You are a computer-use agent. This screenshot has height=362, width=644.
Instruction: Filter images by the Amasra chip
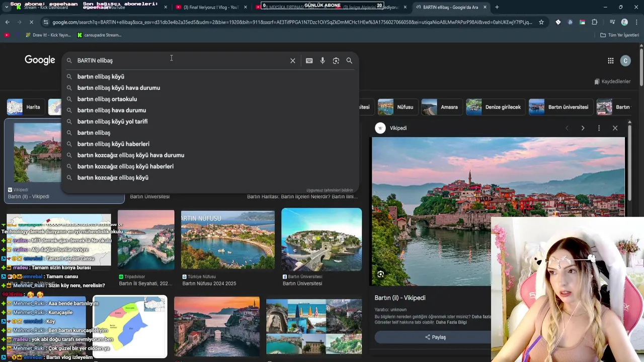click(x=441, y=107)
